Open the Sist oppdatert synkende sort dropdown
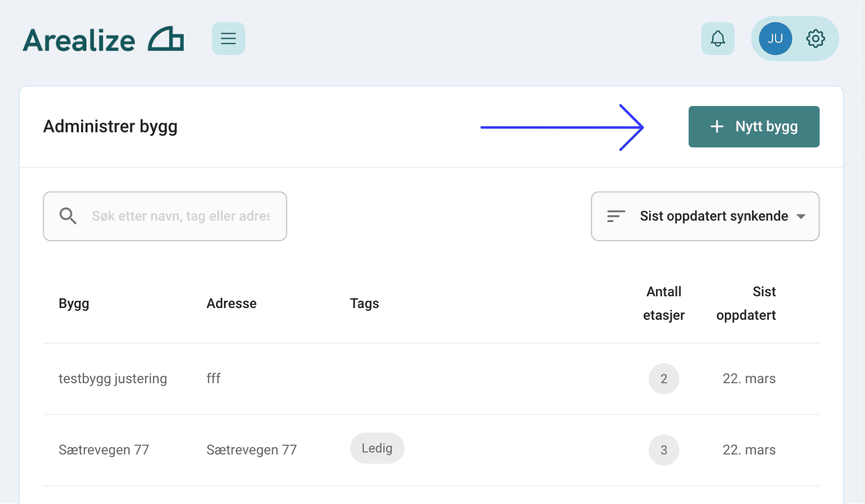Screen dimensions: 865x504 pos(705,216)
